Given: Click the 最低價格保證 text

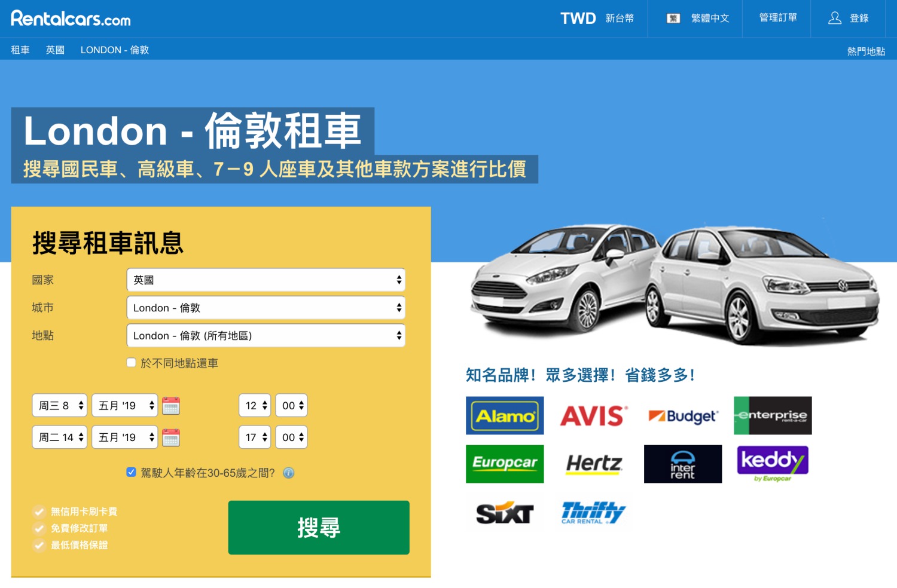Looking at the screenshot, I should 79,545.
